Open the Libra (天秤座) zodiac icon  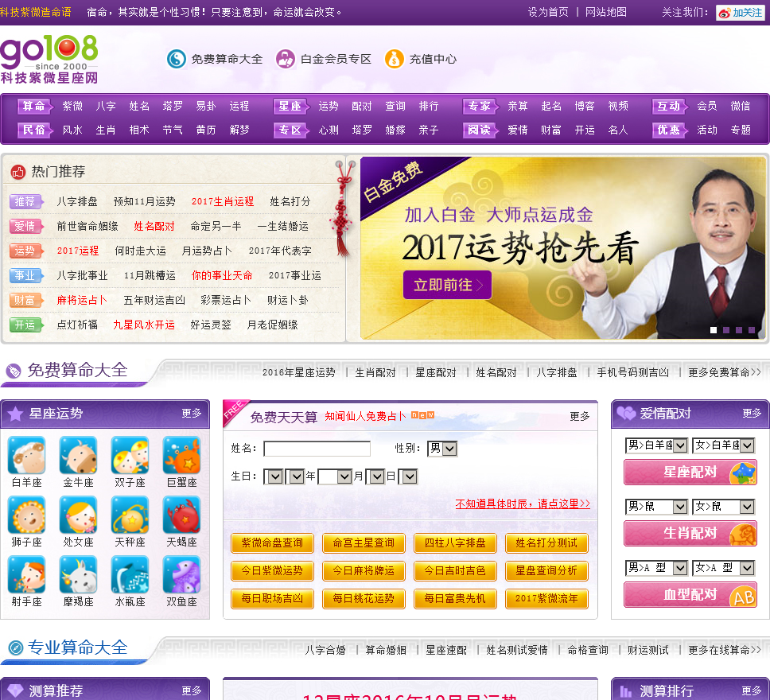pyautogui.click(x=130, y=515)
